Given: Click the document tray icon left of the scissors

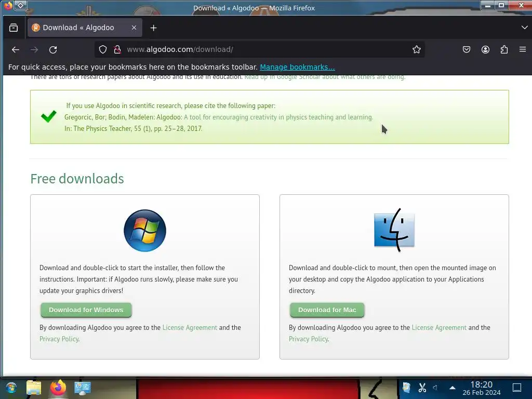Looking at the screenshot, I should click(x=406, y=388).
